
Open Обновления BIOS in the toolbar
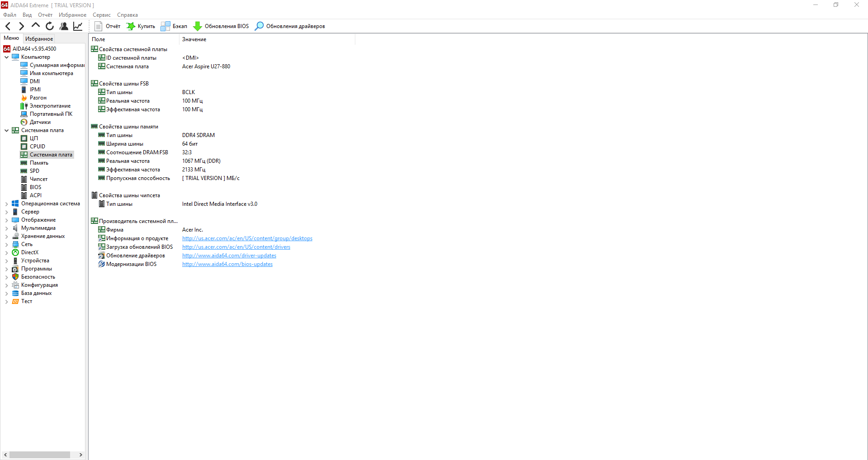[x=221, y=26]
